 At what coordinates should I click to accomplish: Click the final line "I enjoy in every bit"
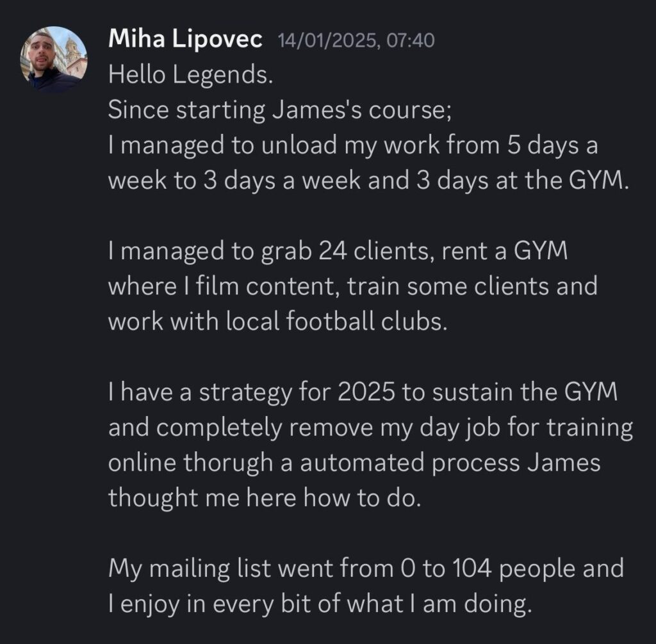point(320,602)
